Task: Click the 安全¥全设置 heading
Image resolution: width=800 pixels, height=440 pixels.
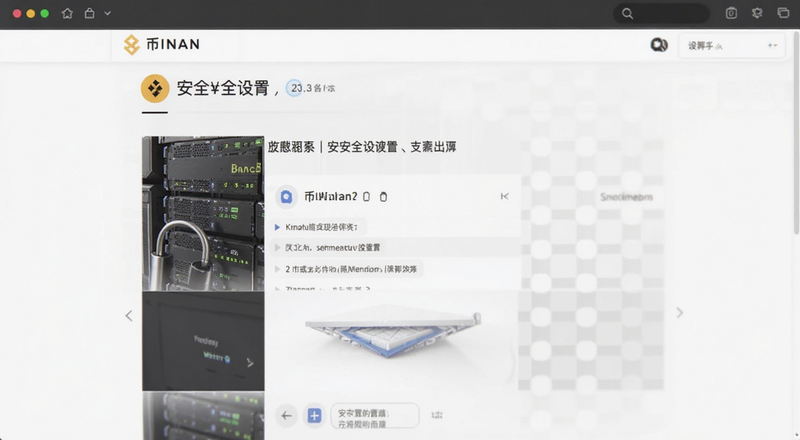Action: pos(223,88)
